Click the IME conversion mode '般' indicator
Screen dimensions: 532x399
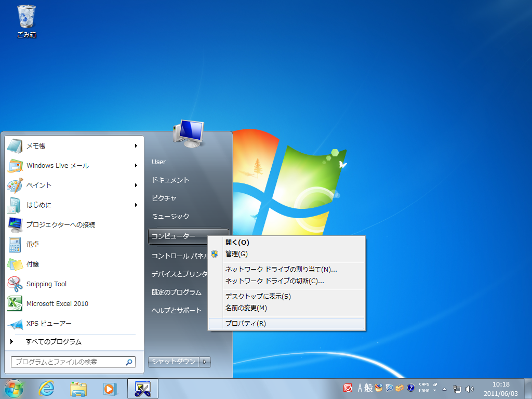coord(368,388)
